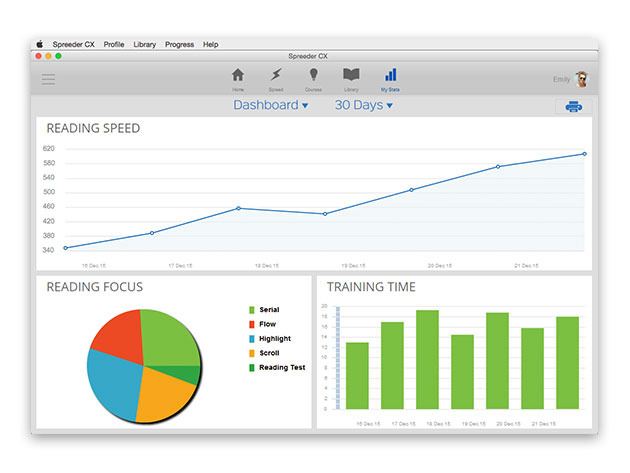Viewport: 630px width, 473px height.
Task: Click the Scroll legend label
Action: click(269, 353)
